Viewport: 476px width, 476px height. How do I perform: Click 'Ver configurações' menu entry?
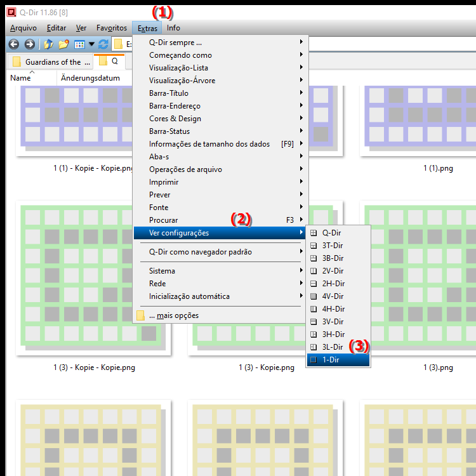pos(220,233)
